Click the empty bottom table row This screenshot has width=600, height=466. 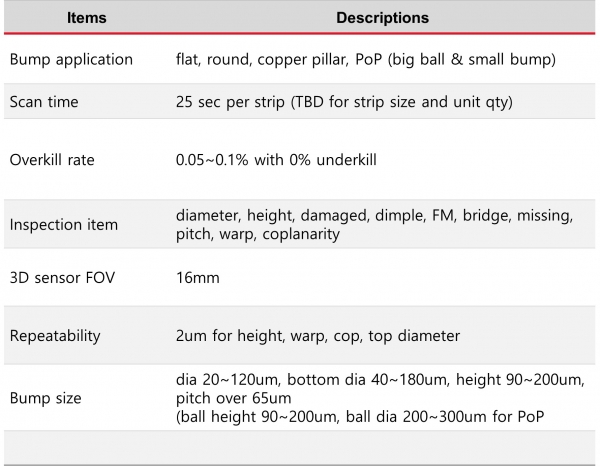(300, 448)
